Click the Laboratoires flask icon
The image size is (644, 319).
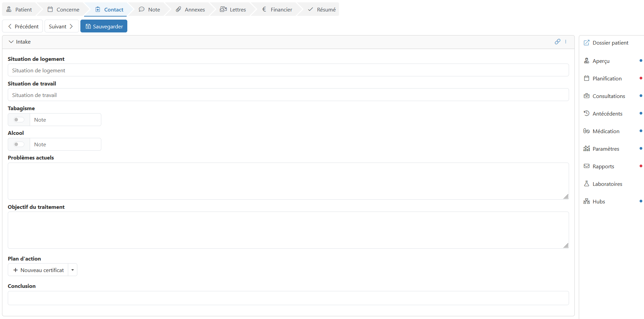coord(587,184)
